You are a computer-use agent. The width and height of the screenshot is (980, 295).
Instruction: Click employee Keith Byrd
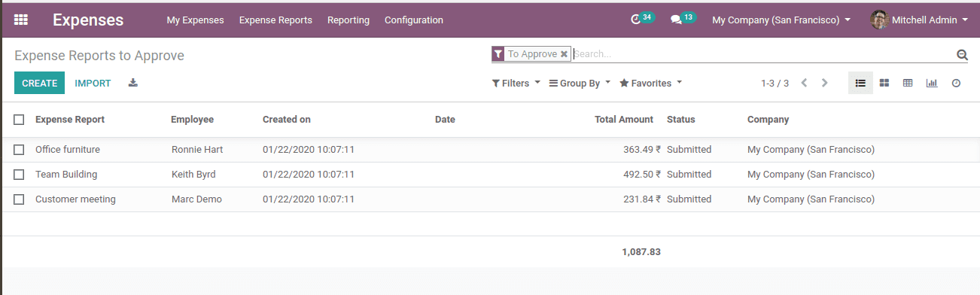(193, 175)
